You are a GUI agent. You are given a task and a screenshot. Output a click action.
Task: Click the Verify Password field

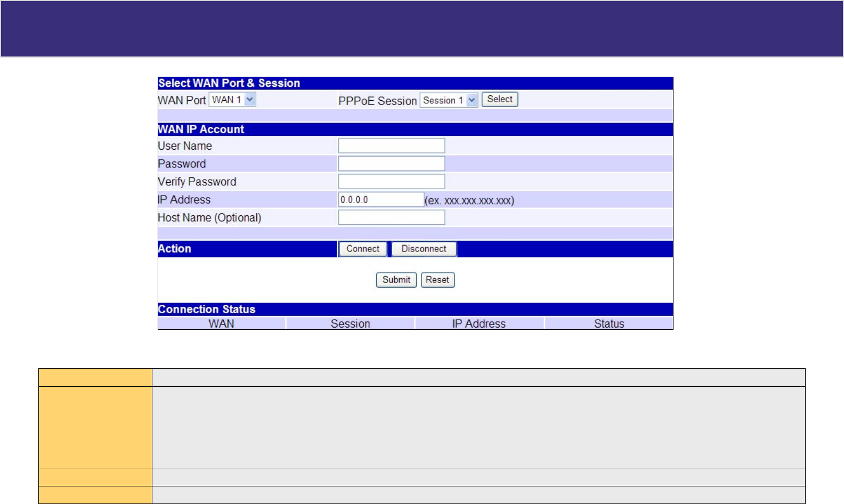tap(391, 182)
